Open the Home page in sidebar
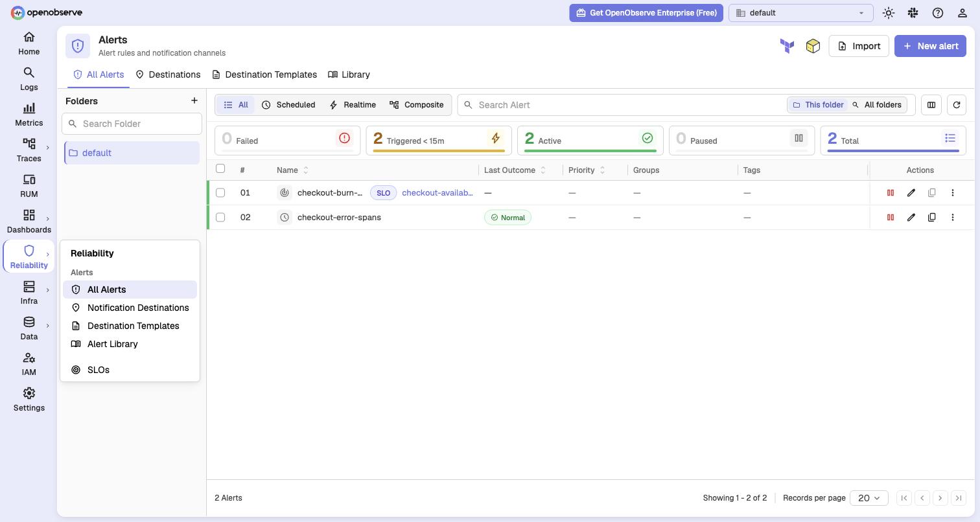The image size is (980, 522). pos(29,43)
